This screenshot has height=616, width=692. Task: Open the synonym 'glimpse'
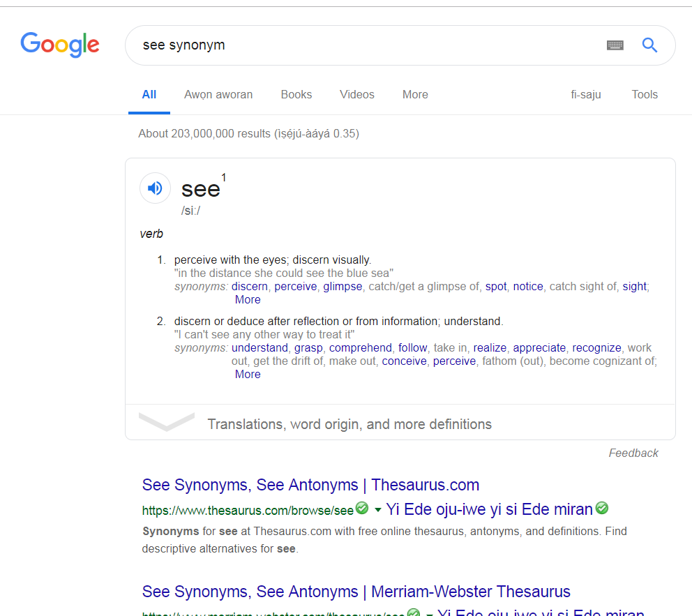pos(343,287)
